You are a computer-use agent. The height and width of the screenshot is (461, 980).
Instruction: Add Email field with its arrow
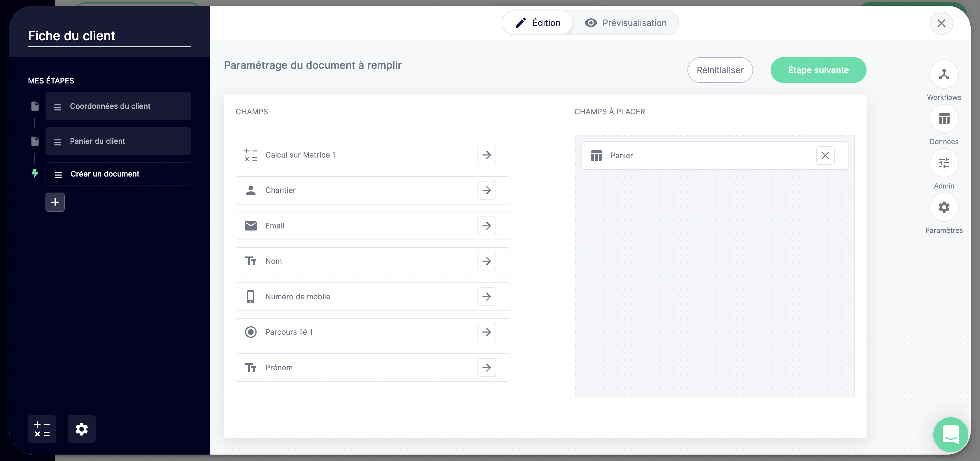(x=487, y=226)
